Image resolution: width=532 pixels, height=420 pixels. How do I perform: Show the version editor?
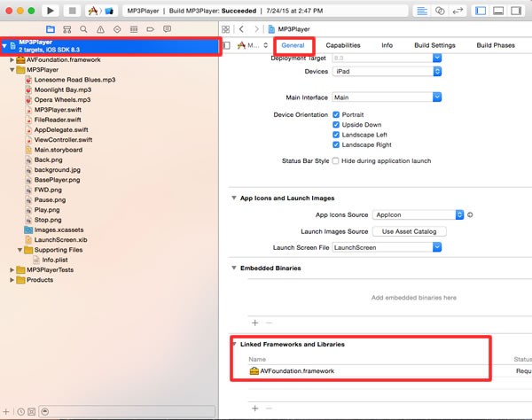pos(458,11)
